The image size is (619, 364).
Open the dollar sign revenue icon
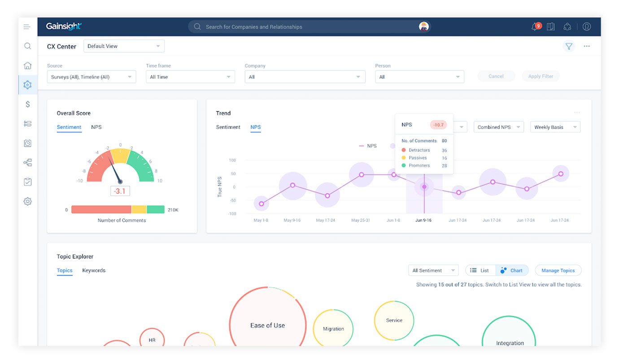pyautogui.click(x=27, y=104)
